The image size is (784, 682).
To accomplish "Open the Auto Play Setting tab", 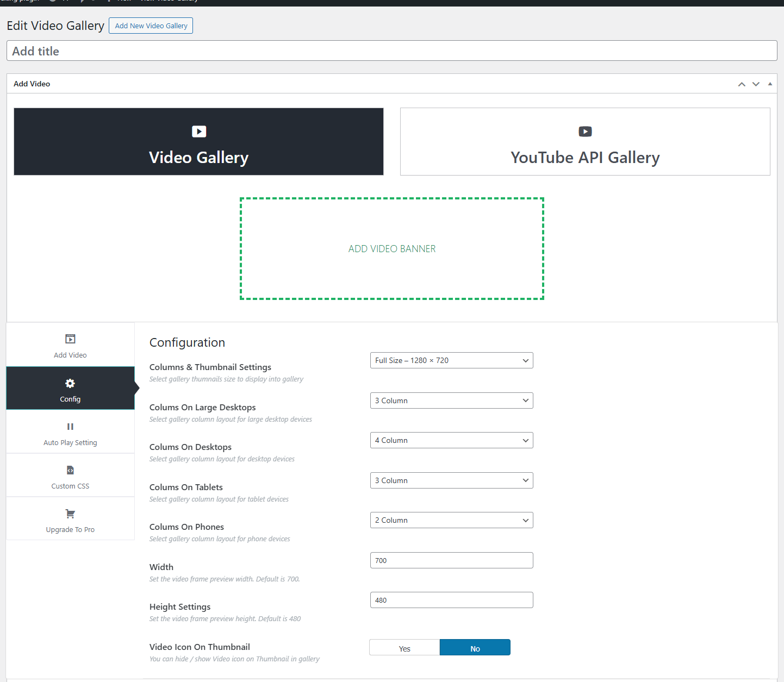I will click(70, 431).
